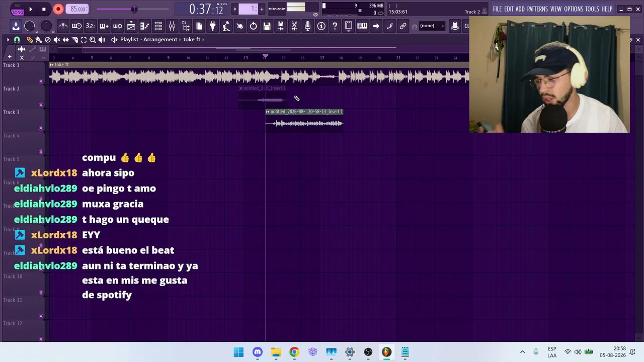Open Discord from the Windows taskbar
Image resolution: width=644 pixels, height=362 pixels.
pyautogui.click(x=258, y=352)
